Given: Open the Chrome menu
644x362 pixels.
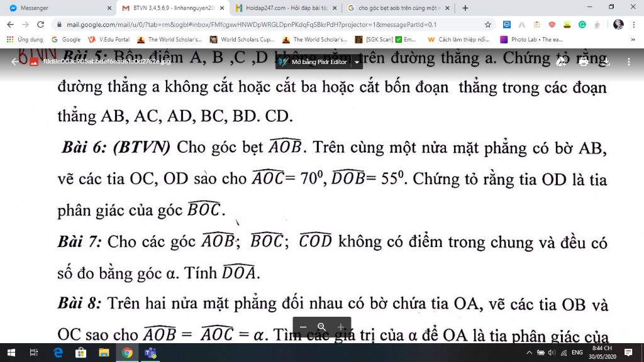Looking at the screenshot, I should [x=633, y=25].
